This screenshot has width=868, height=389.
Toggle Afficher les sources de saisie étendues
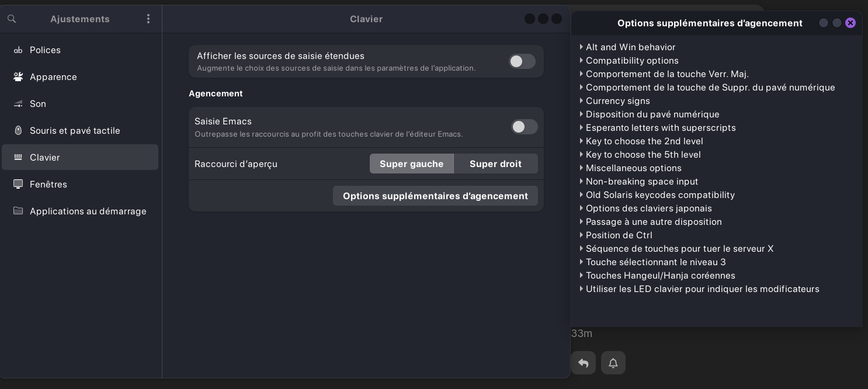(522, 61)
